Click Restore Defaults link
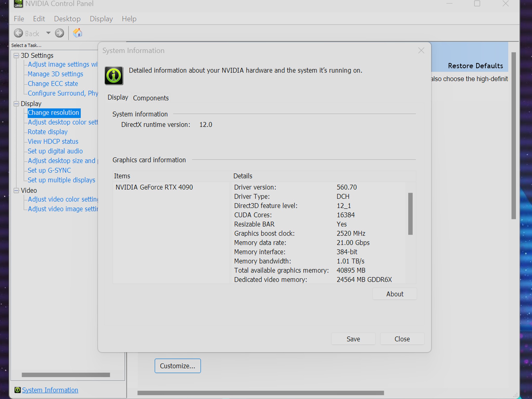The image size is (532, 399). coord(475,66)
